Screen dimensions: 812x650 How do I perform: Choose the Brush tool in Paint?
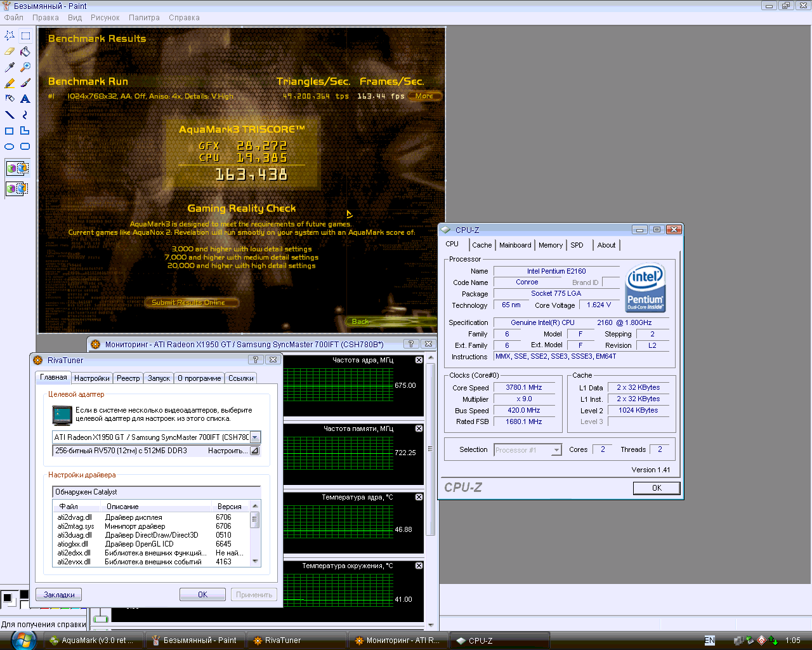(x=25, y=83)
